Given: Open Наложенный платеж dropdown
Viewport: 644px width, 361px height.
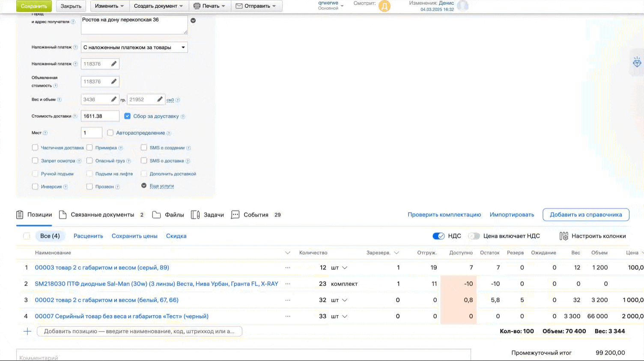Looking at the screenshot, I should tap(134, 47).
